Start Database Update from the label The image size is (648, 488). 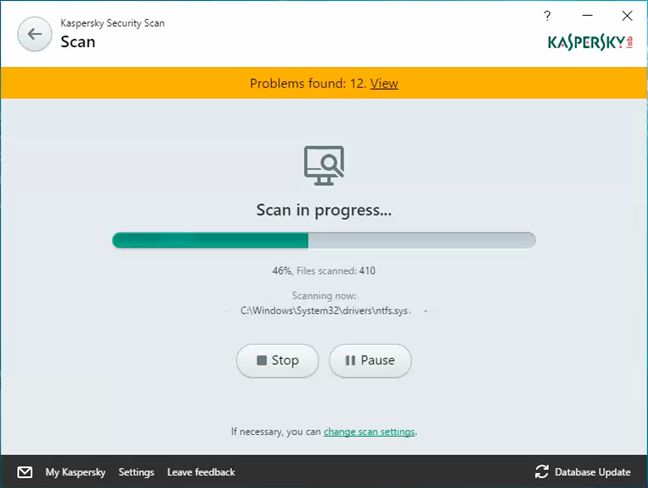[593, 472]
